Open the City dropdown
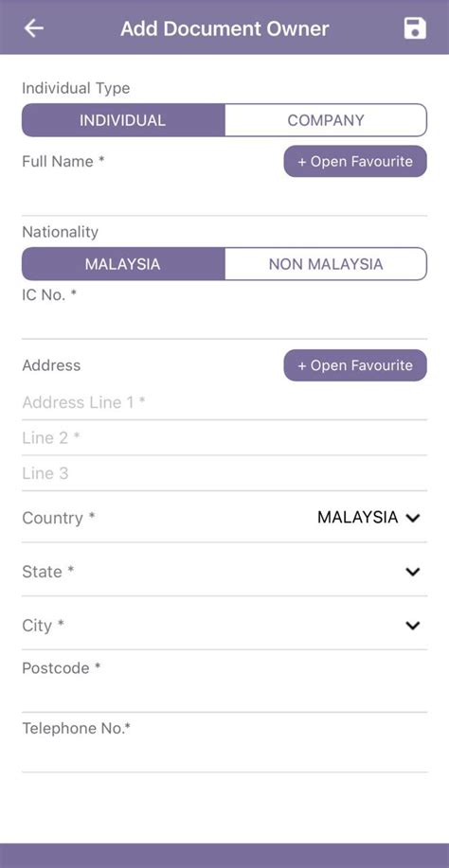Viewport: 449px width, 868px height. click(x=224, y=625)
